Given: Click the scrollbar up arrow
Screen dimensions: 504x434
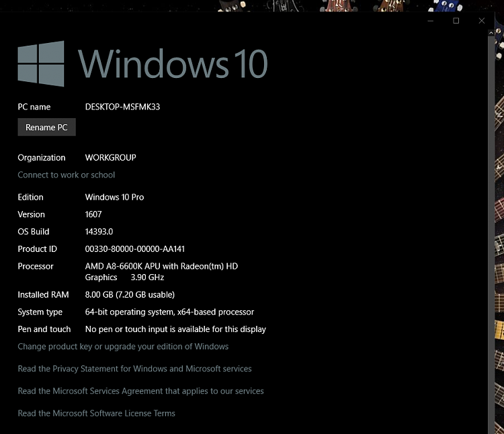Looking at the screenshot, I should (491, 33).
